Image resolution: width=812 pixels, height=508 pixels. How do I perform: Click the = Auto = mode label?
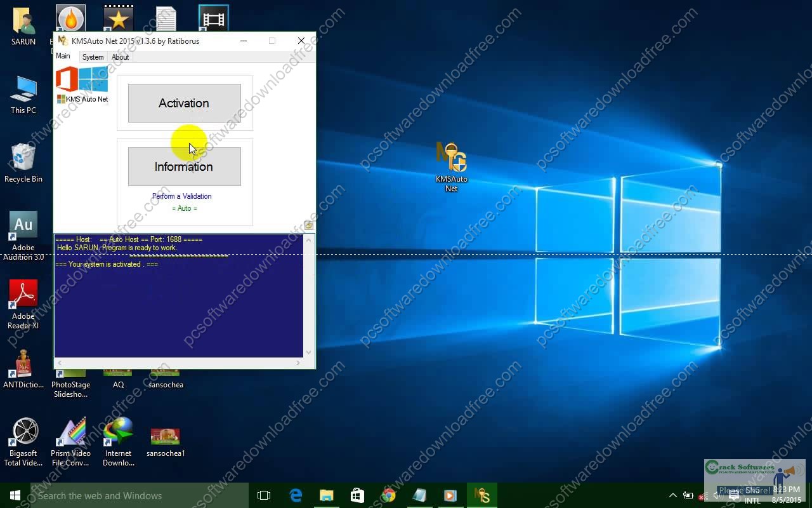(x=184, y=208)
